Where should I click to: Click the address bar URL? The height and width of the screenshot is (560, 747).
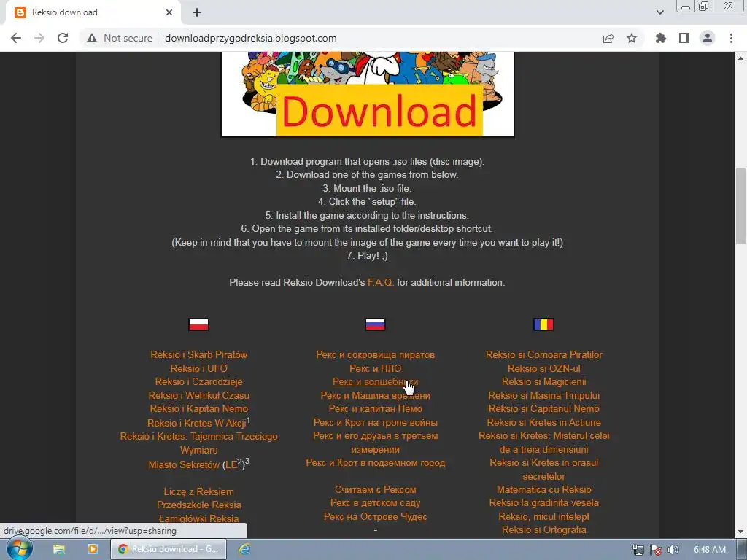[251, 38]
